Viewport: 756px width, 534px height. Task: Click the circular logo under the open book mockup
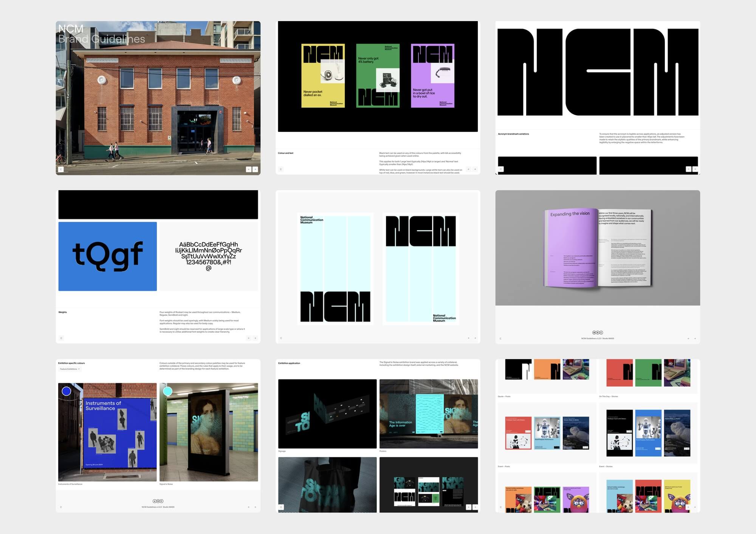coord(598,333)
